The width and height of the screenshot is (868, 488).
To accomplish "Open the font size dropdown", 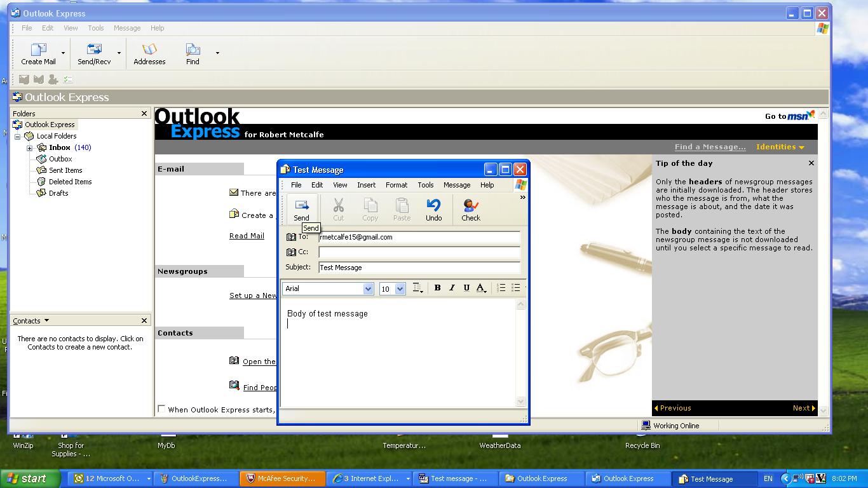I will tap(400, 289).
